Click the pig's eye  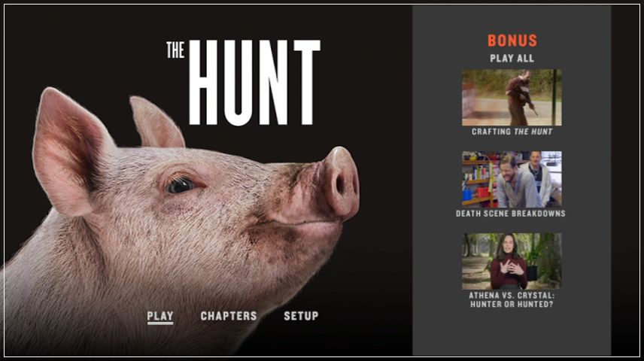(180, 185)
